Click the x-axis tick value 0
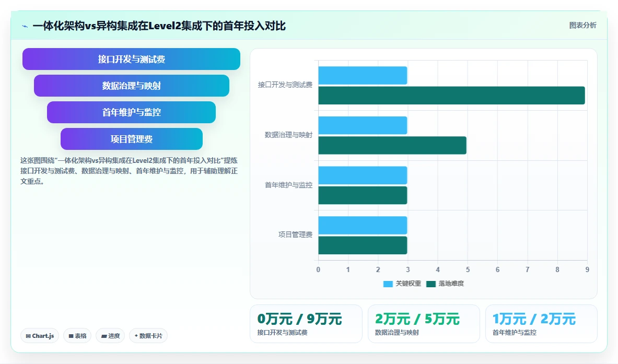Viewport: 618px width, 364px height. 319,269
